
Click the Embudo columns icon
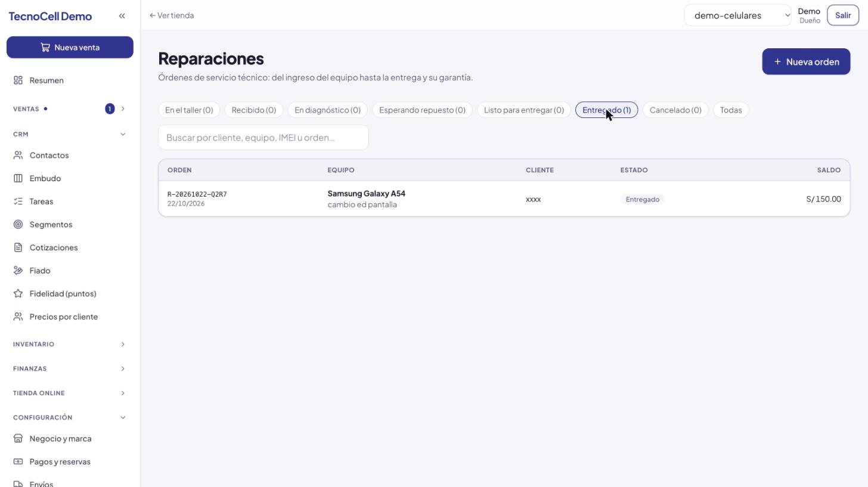[x=18, y=178]
